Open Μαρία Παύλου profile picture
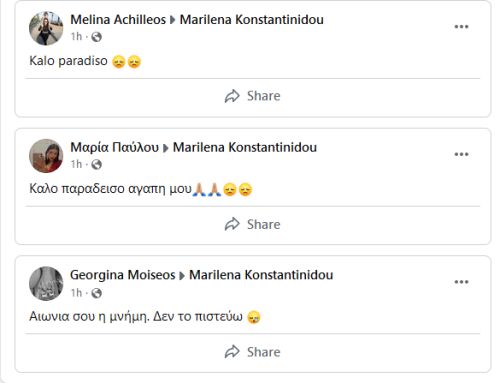Viewport: 500px width, 383px height. coord(46,156)
